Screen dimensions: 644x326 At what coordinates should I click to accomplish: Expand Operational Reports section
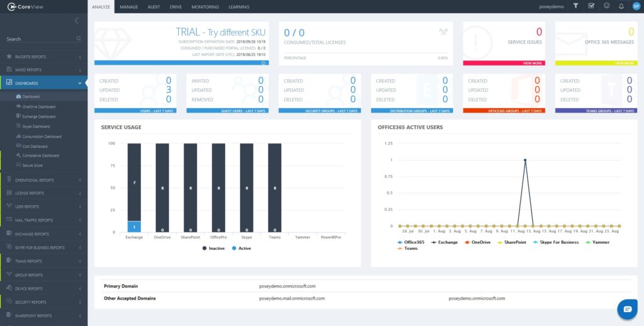[43, 180]
